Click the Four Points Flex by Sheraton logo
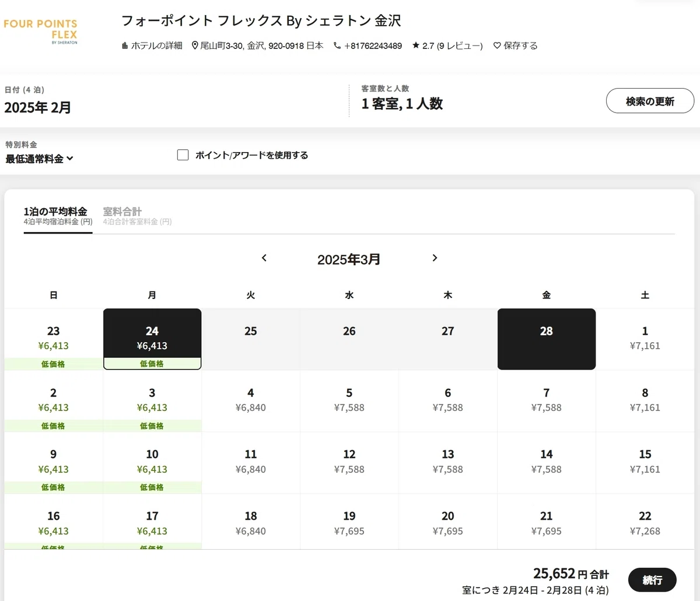700x601 pixels. coord(40,31)
